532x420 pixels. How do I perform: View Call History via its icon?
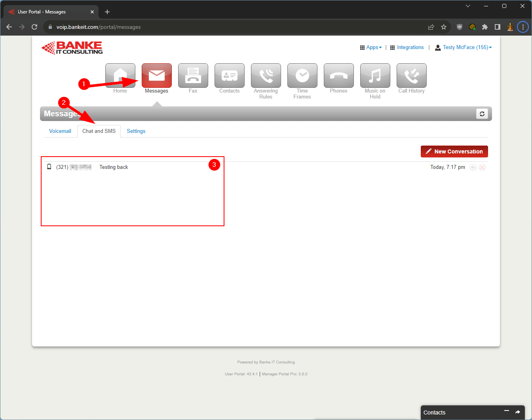pyautogui.click(x=411, y=76)
